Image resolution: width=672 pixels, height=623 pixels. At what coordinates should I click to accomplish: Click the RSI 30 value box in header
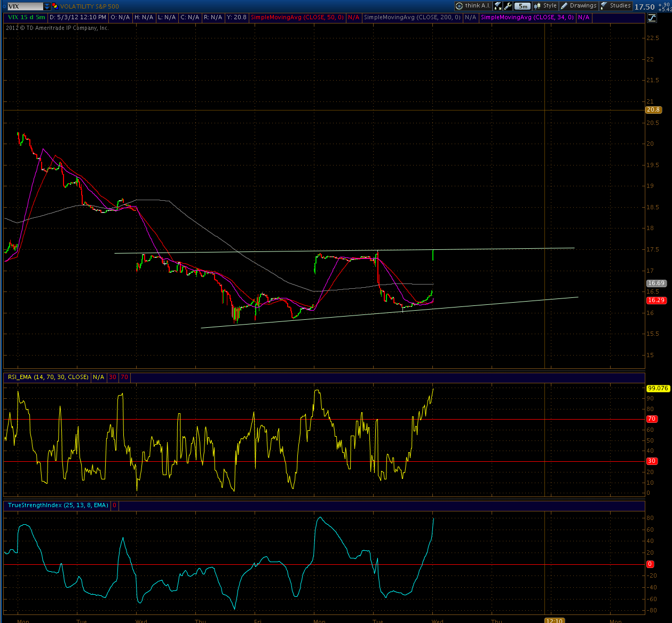click(113, 377)
